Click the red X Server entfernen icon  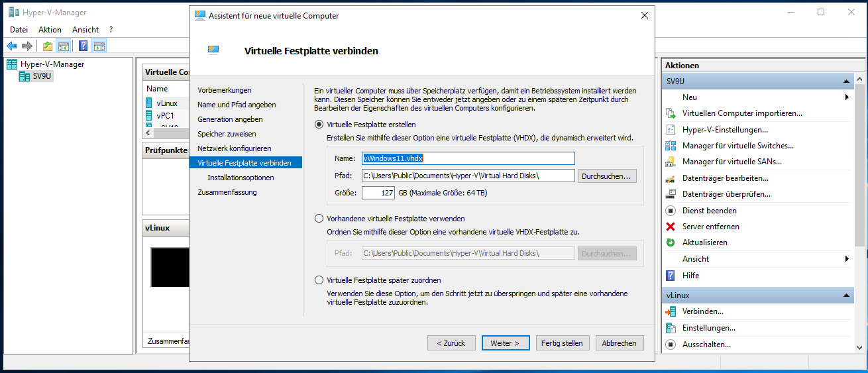point(670,227)
